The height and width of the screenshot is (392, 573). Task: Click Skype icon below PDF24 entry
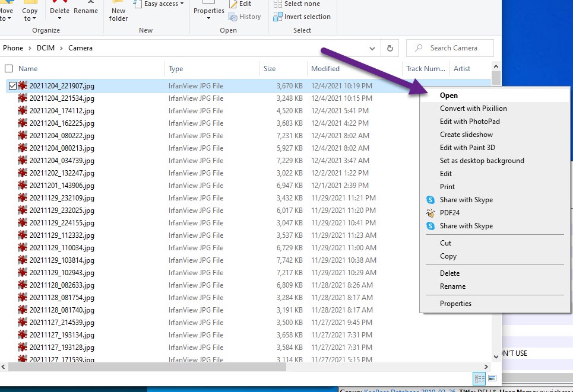coord(430,226)
